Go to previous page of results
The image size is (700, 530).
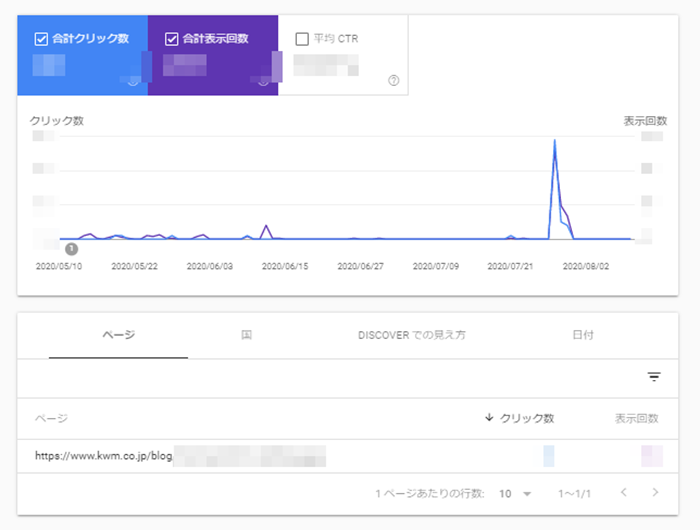[x=624, y=492]
